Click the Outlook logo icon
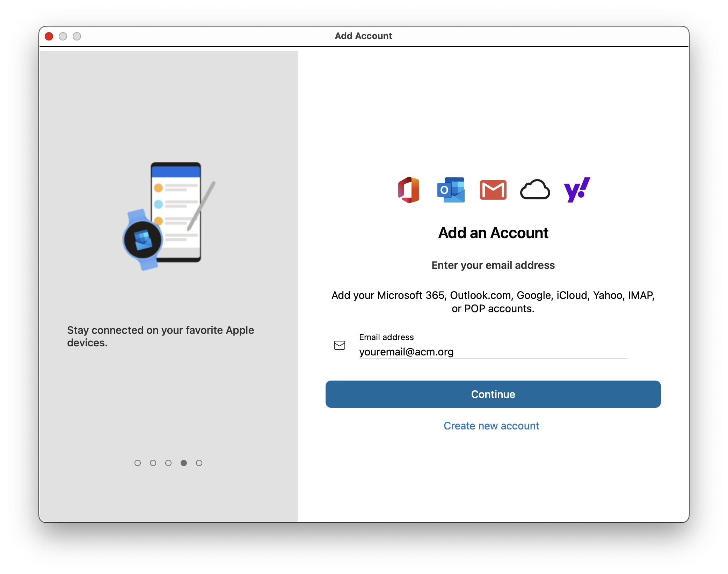Screen dimensions: 728x574 [451, 190]
